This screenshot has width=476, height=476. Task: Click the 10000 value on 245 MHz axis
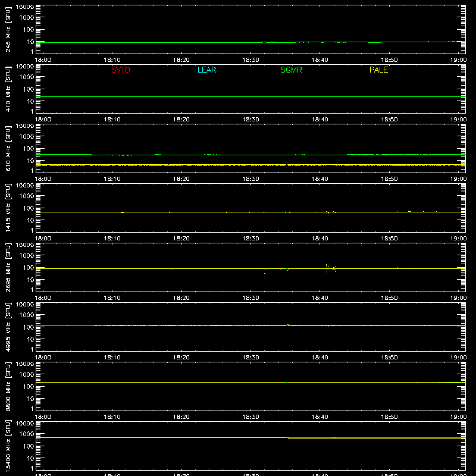click(25, 7)
